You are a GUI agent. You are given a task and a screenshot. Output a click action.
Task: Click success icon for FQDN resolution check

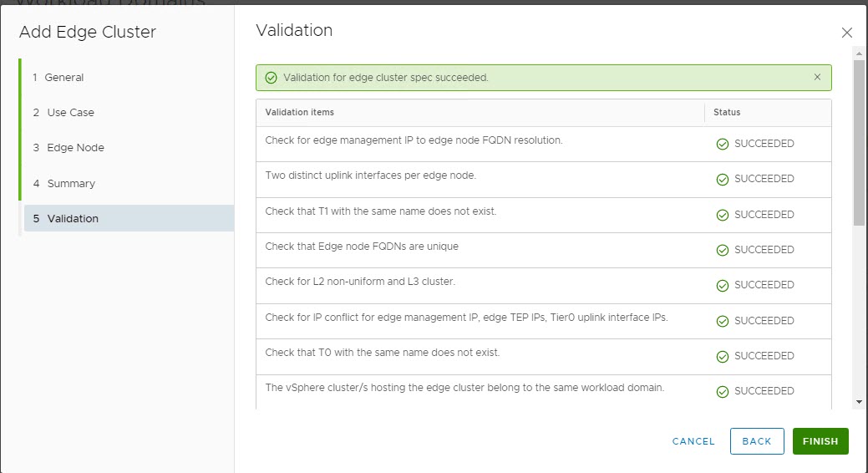pos(723,144)
